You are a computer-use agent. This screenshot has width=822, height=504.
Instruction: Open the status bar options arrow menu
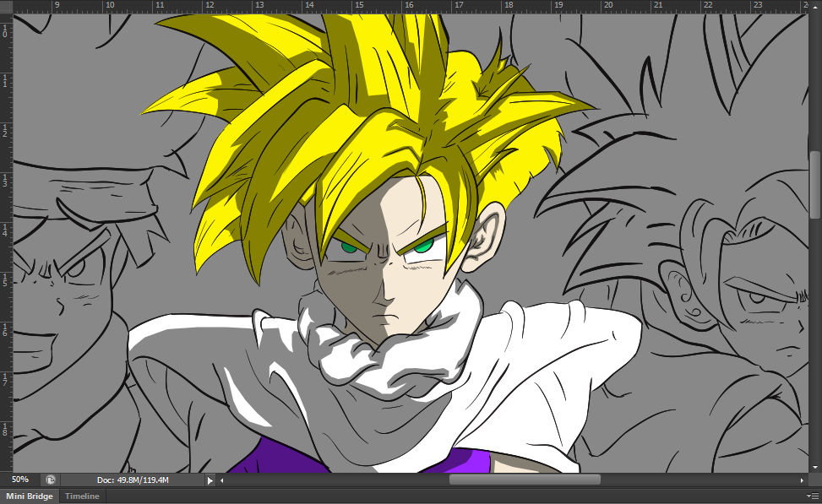209,480
